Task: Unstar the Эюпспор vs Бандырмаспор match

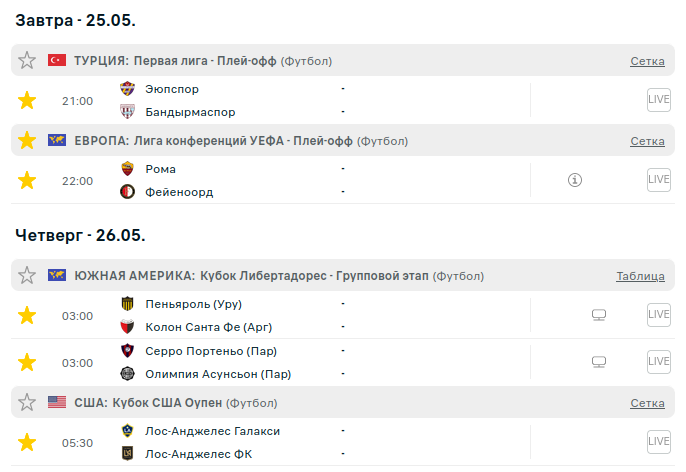Action: tap(27, 100)
